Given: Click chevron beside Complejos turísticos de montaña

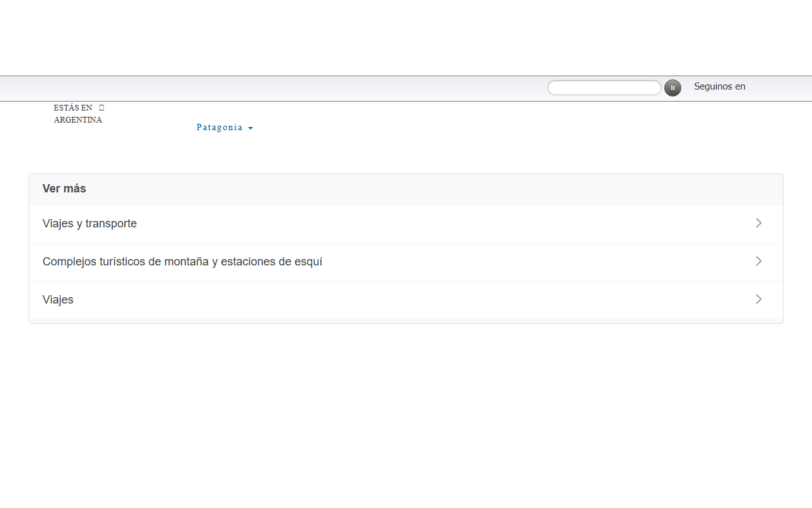Looking at the screenshot, I should click(759, 261).
